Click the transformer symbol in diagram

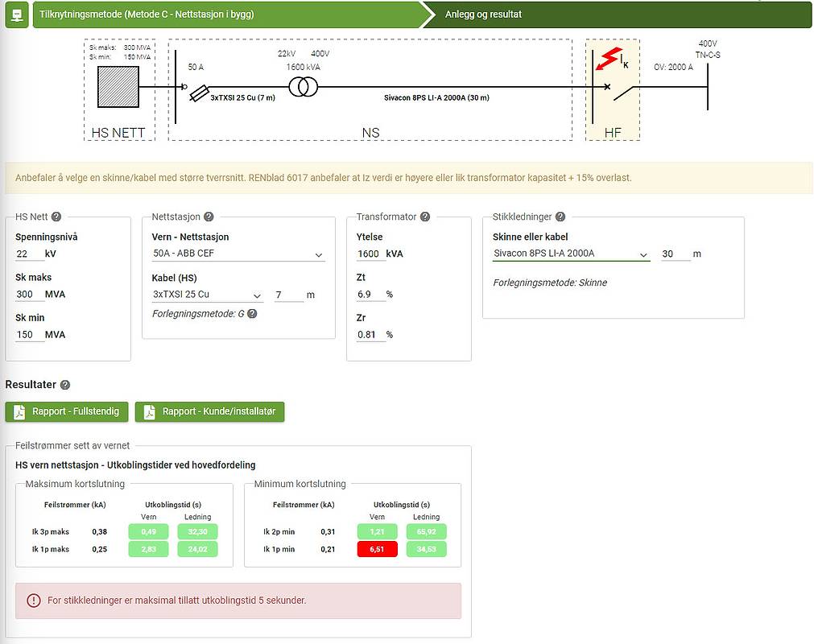304,87
